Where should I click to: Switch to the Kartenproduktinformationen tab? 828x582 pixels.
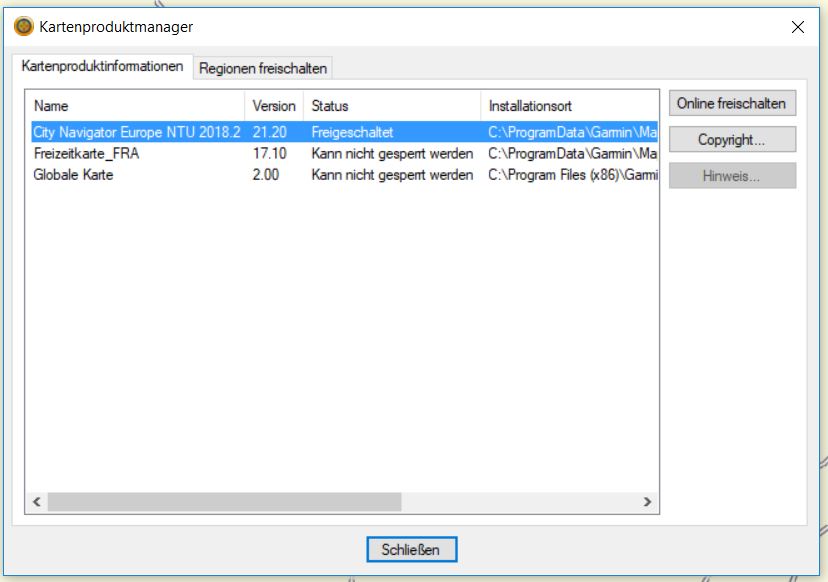tap(102, 67)
